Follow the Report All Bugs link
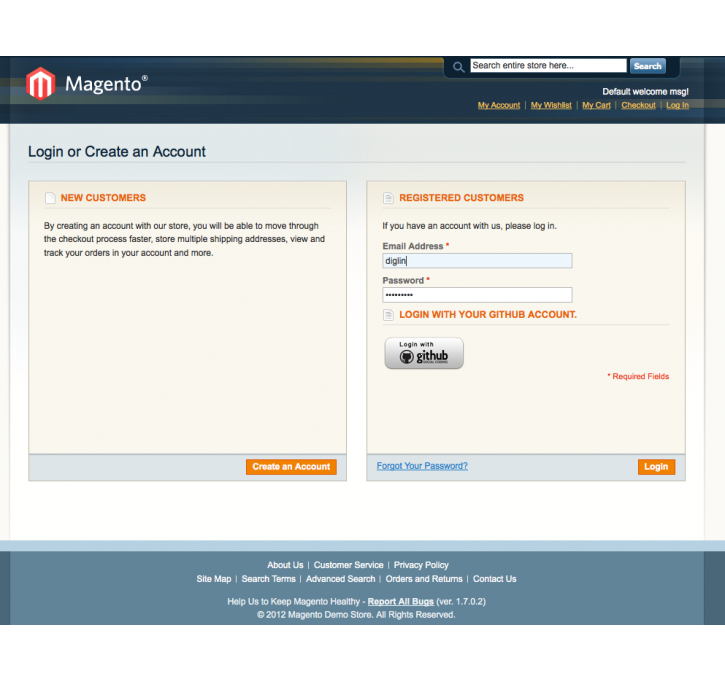725x680 pixels. coord(400,601)
